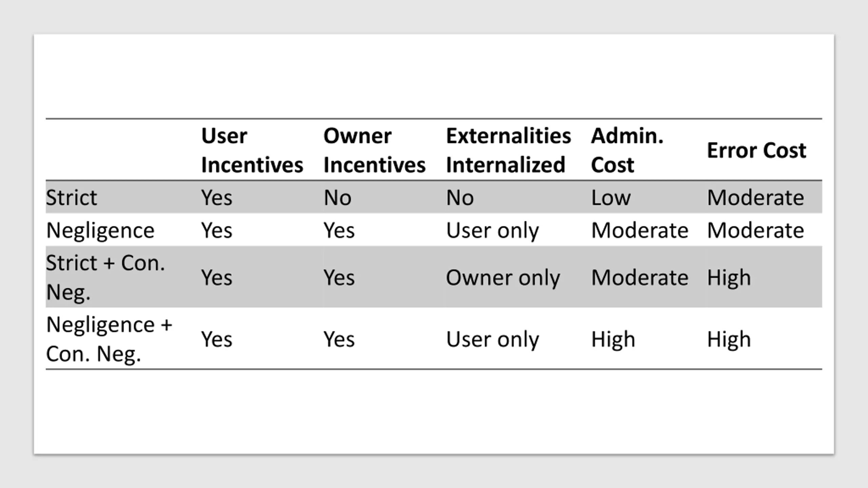
Task: Click Owner only cell in table
Action: [x=503, y=278]
